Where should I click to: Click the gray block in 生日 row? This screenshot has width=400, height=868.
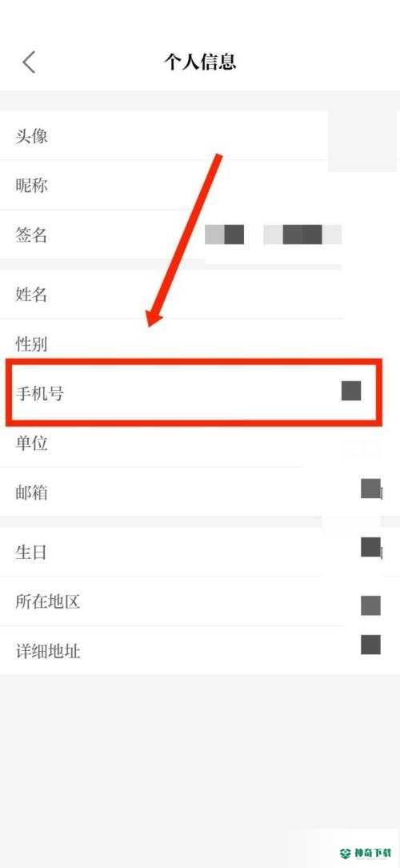370,547
